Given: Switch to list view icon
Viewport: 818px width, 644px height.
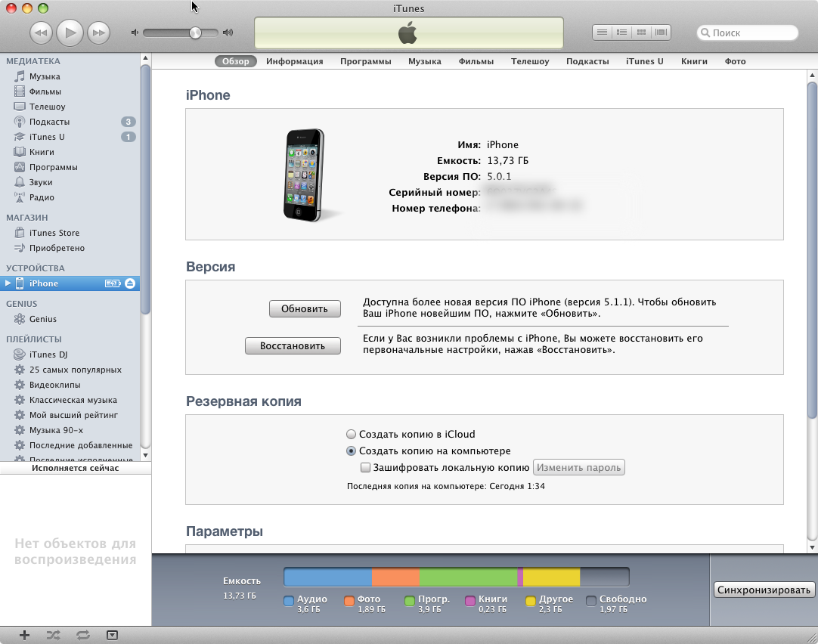Looking at the screenshot, I should click(602, 33).
